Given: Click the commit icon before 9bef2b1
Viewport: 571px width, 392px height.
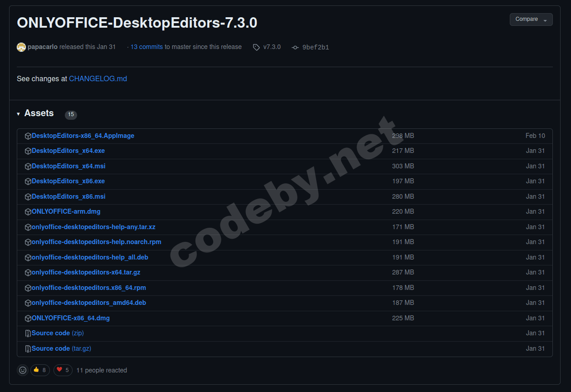Looking at the screenshot, I should 295,47.
